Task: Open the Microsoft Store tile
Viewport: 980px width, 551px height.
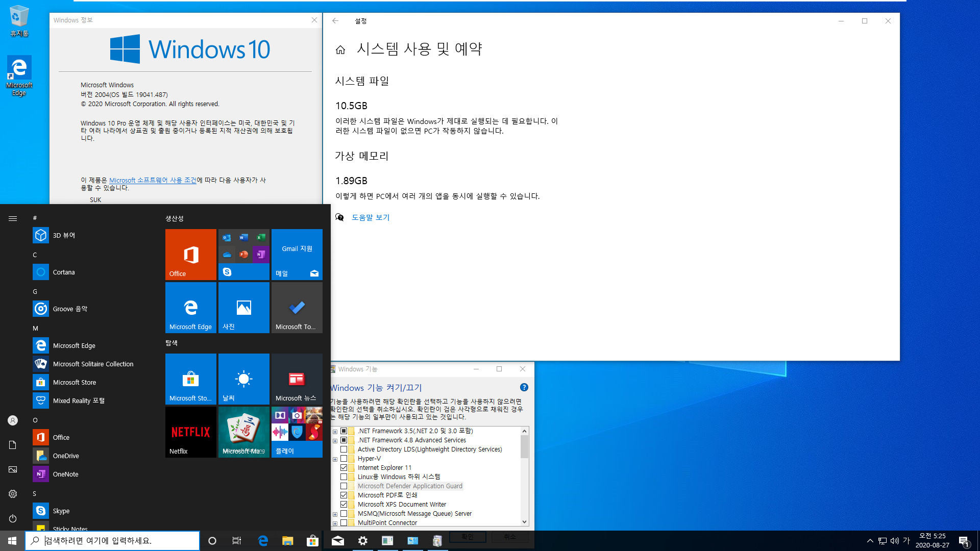Action: point(191,379)
